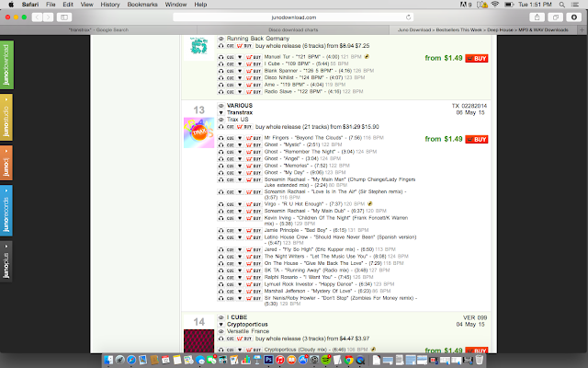Viewport: 588px width, 368px height.
Task: Click cart BUY icon for Ghost "My Day"
Action: coord(254,173)
